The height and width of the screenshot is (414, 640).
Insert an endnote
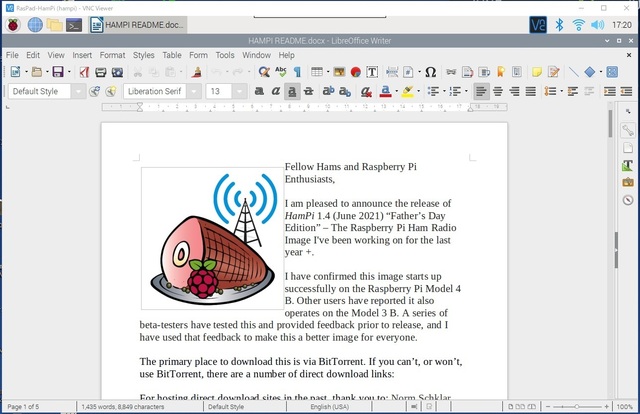point(484,72)
